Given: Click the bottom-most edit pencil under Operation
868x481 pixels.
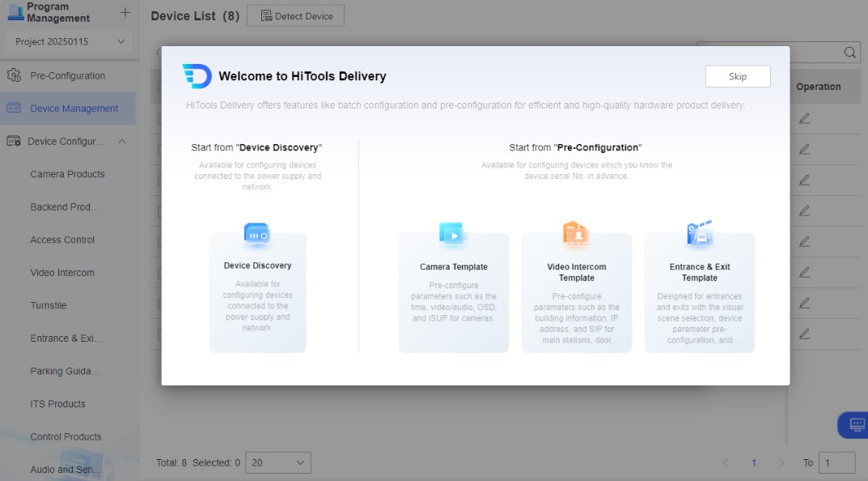Looking at the screenshot, I should tap(804, 334).
